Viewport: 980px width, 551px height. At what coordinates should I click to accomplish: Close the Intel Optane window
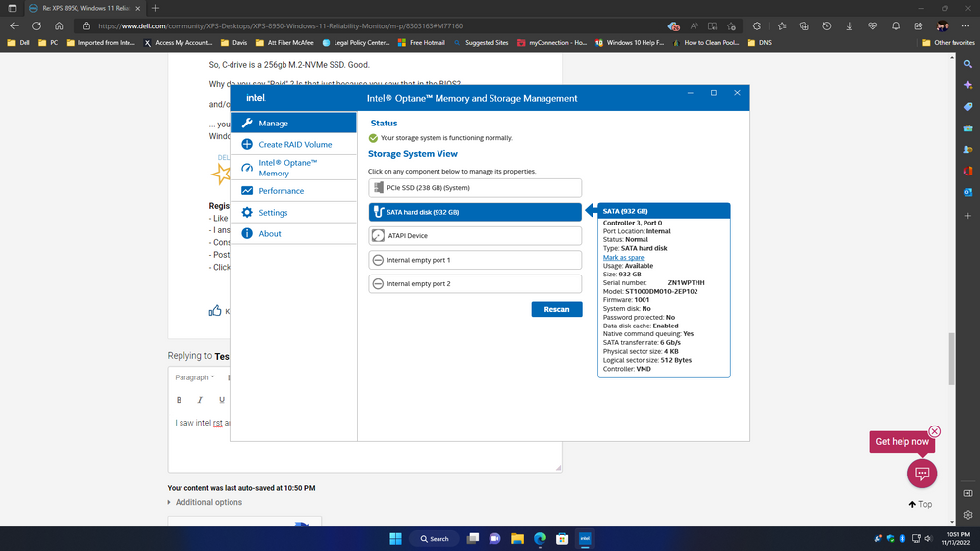737,93
